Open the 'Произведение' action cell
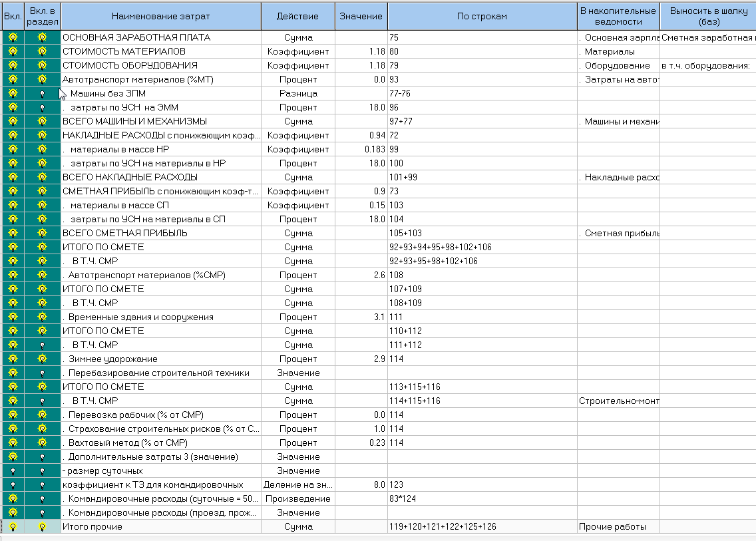The width and height of the screenshot is (756, 541). 297,499
